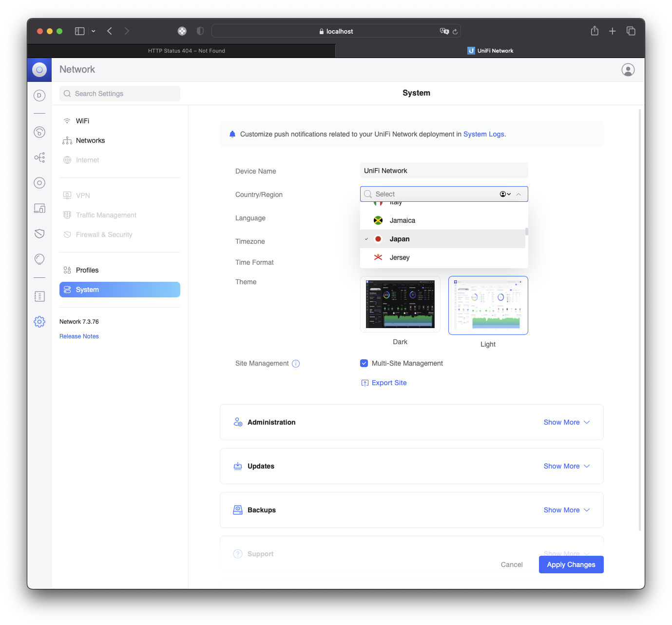The width and height of the screenshot is (672, 625).
Task: Reload the page with refresh icon
Action: click(x=455, y=32)
